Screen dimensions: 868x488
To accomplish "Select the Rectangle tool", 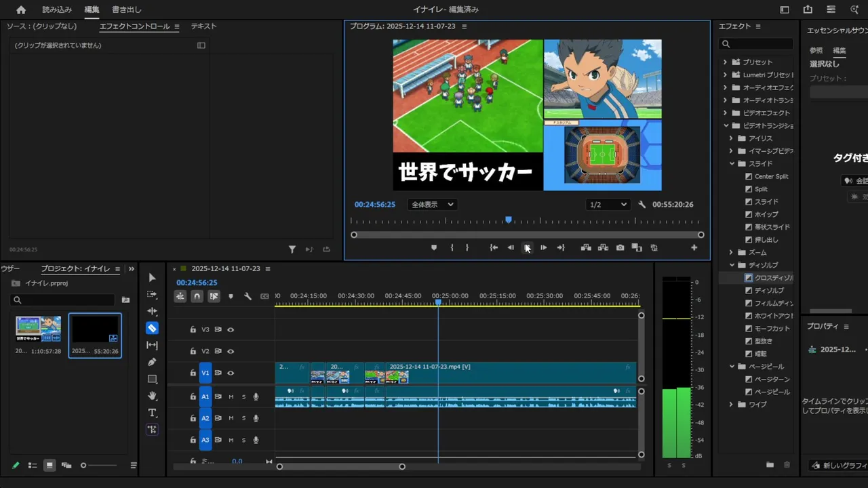I will (152, 379).
